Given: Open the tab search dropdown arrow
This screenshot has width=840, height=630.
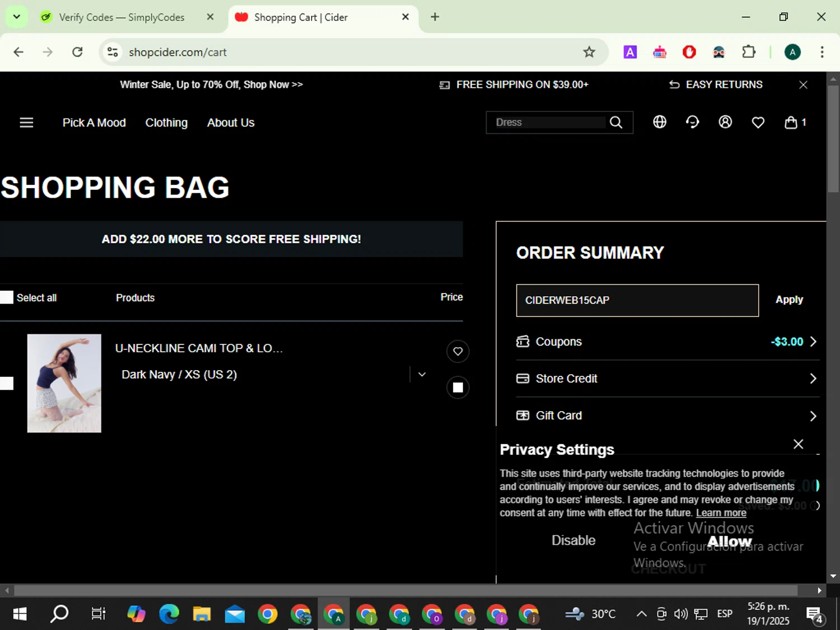Looking at the screenshot, I should point(17,17).
